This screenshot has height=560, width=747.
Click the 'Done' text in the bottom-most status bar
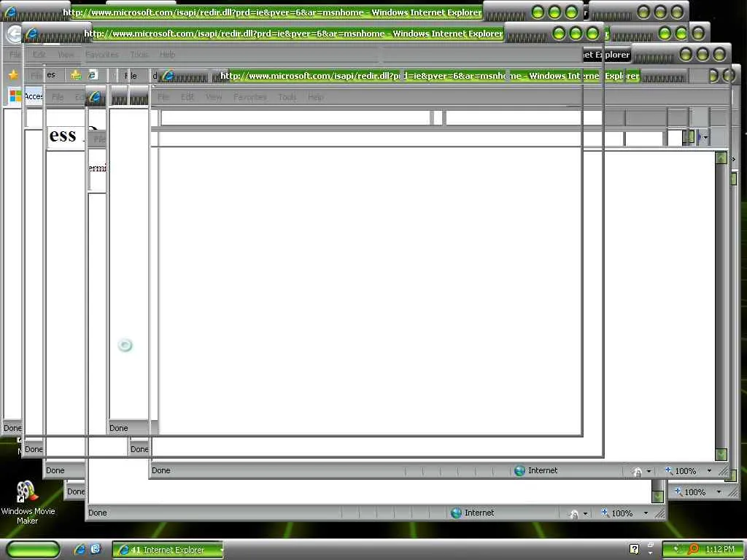tap(98, 513)
